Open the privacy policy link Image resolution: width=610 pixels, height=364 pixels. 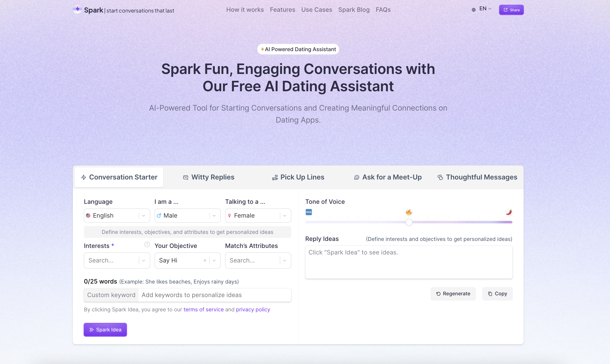coord(253,310)
